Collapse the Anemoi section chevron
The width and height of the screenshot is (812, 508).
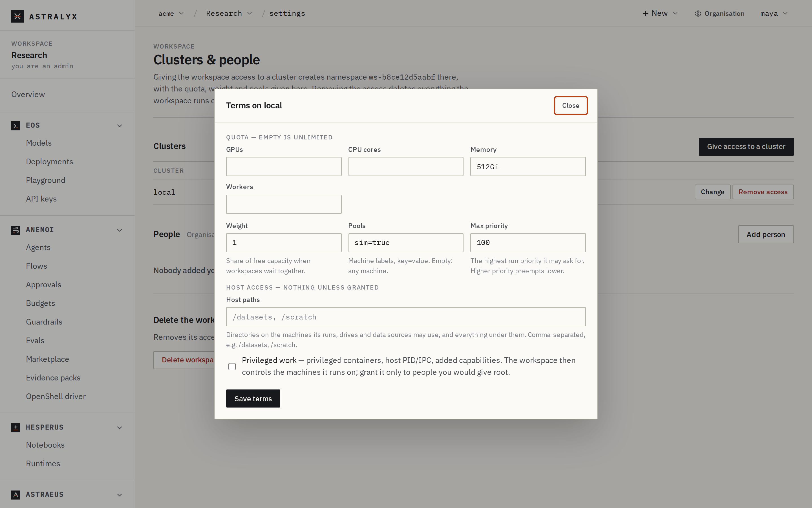[120, 231]
